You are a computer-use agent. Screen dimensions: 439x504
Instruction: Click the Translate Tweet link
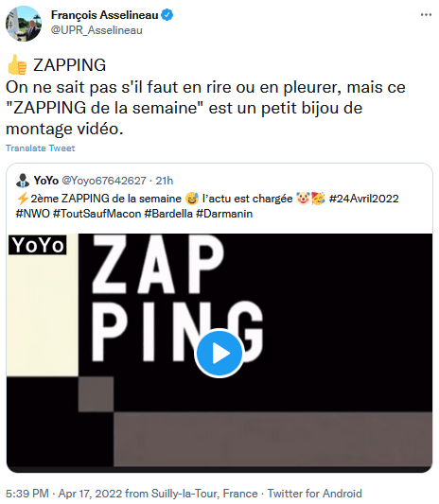click(40, 148)
